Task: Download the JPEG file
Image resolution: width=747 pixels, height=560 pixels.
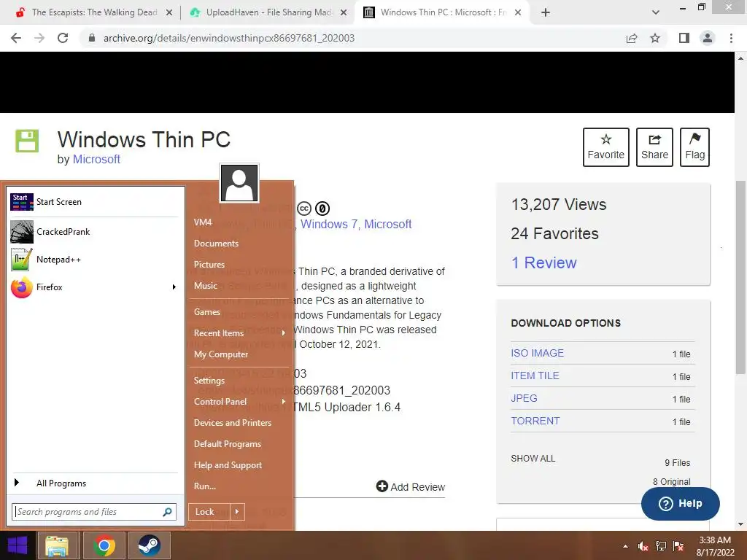Action: click(x=524, y=398)
